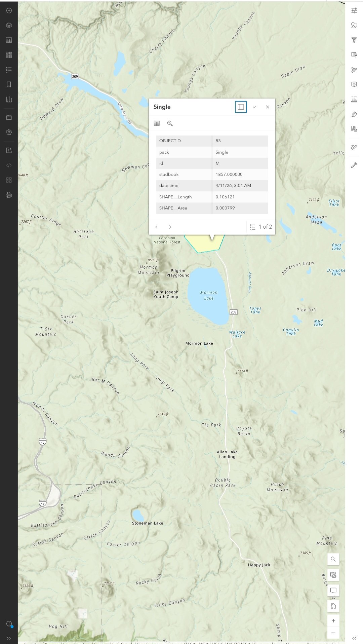Open Map tools wrench icon
This screenshot has width=363, height=644.
pyautogui.click(x=354, y=165)
